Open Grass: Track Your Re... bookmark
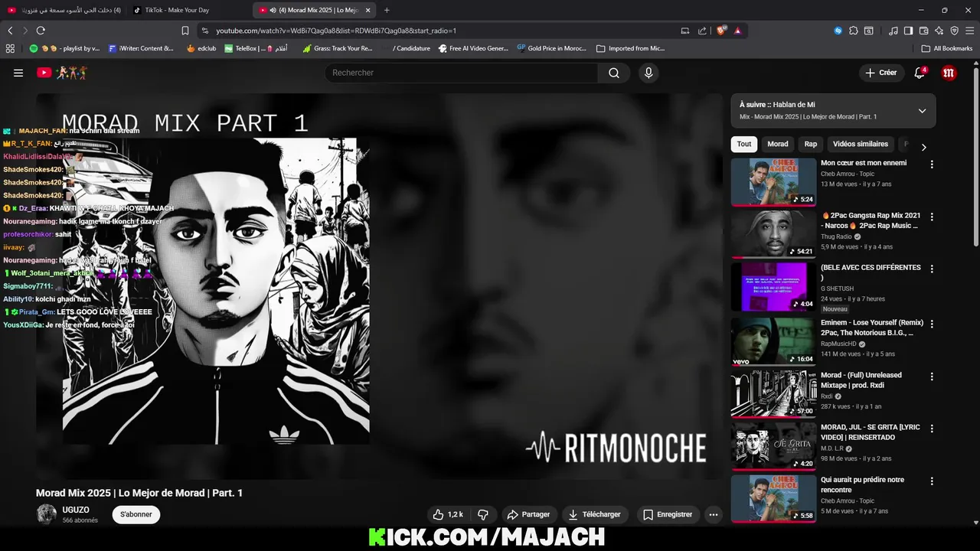980x551 pixels. (x=338, y=48)
